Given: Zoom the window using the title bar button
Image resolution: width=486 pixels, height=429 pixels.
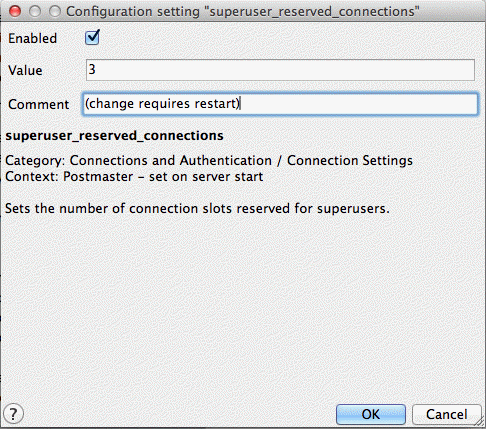Looking at the screenshot, I should 55,12.
